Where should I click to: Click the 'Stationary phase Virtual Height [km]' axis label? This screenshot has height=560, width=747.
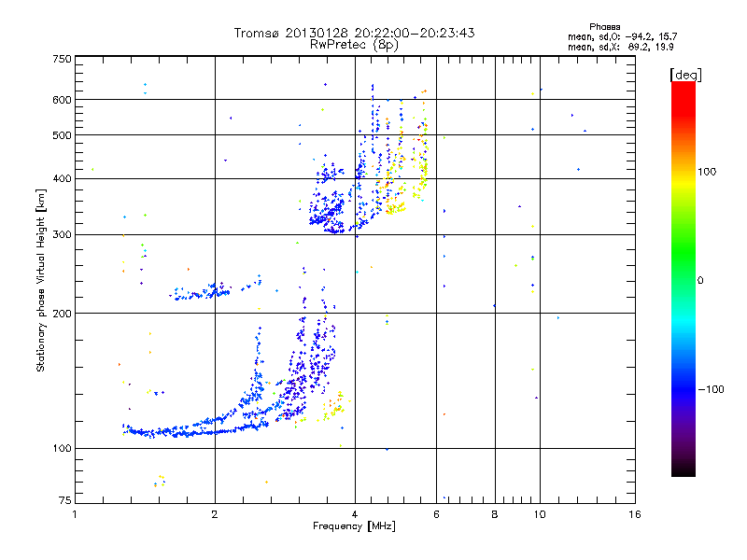pyautogui.click(x=41, y=281)
